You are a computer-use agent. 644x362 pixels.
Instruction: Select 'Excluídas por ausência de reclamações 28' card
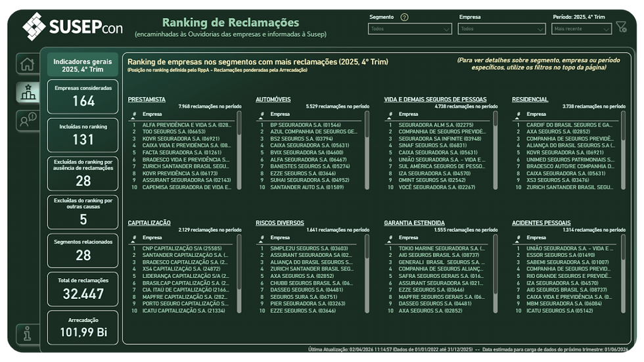click(x=83, y=173)
